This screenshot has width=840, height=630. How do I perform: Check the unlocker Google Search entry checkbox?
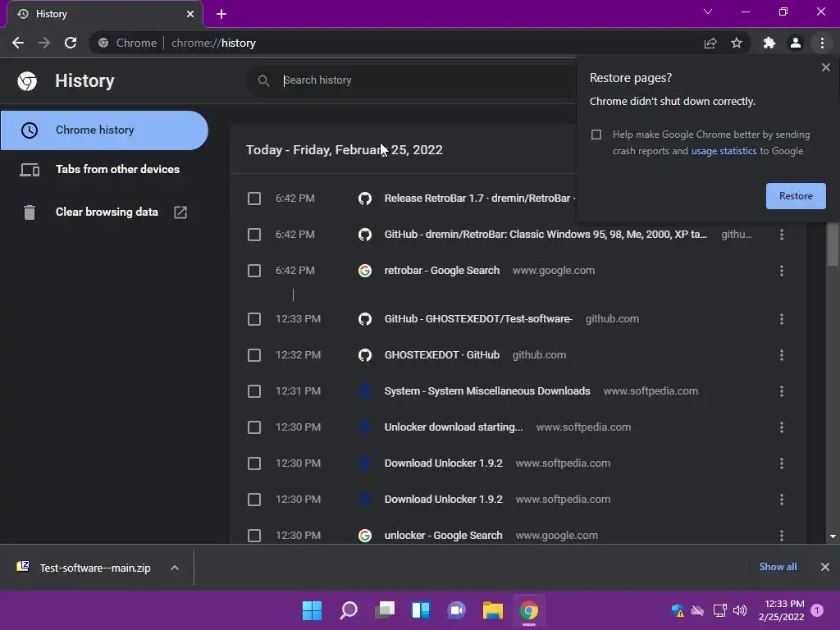coord(254,536)
